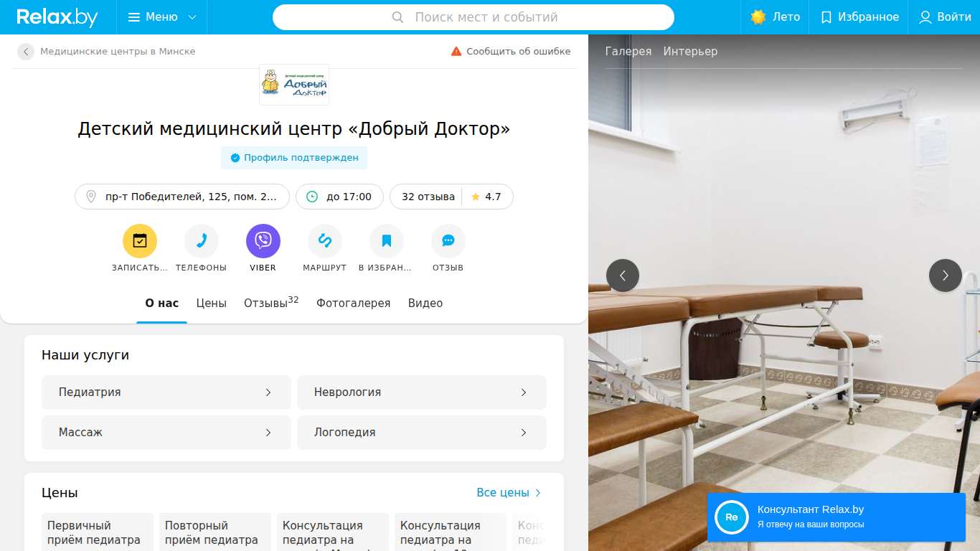This screenshot has height=551, width=980.
Task: Expand the Логопедия chevron arrow
Action: click(x=524, y=433)
